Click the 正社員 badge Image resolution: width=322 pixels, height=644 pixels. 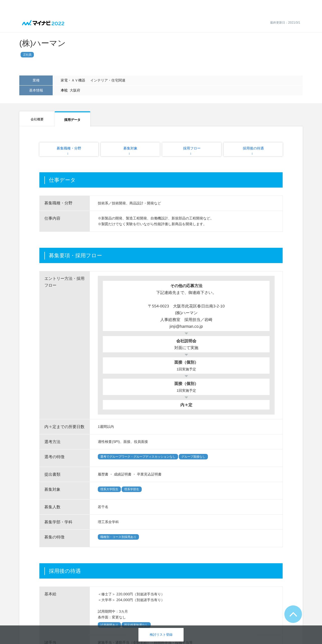[27, 55]
